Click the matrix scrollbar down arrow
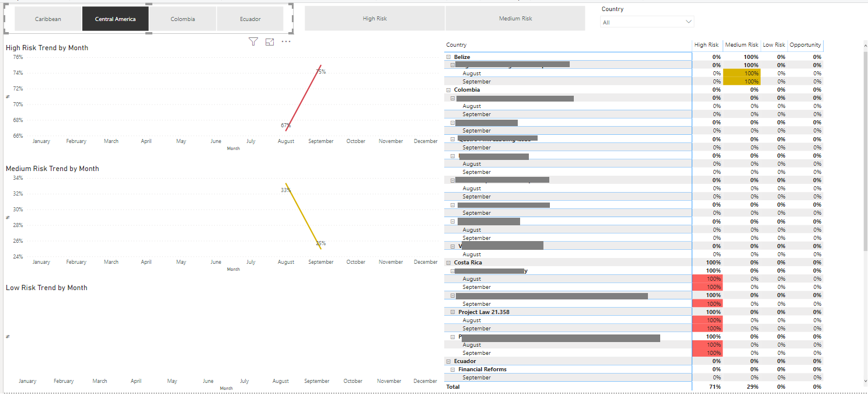The height and width of the screenshot is (394, 868). [x=865, y=381]
